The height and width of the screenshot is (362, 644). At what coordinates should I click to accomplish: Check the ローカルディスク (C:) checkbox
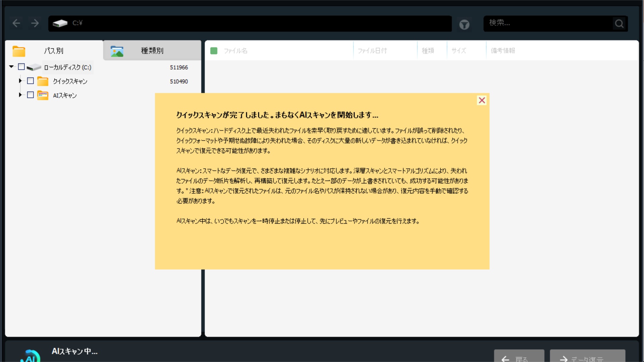coord(21,67)
